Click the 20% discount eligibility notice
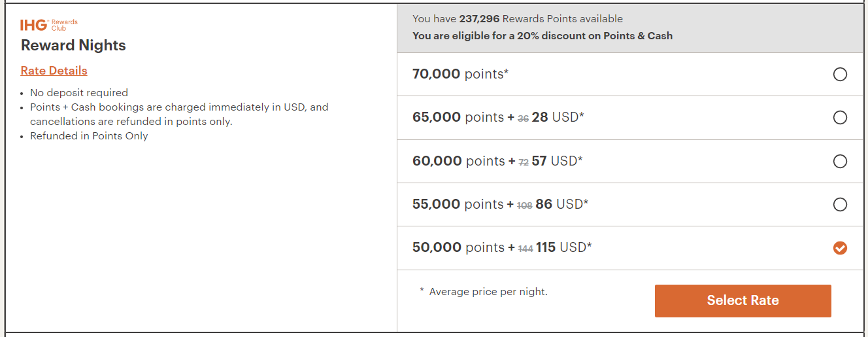This screenshot has height=337, width=868. point(542,36)
